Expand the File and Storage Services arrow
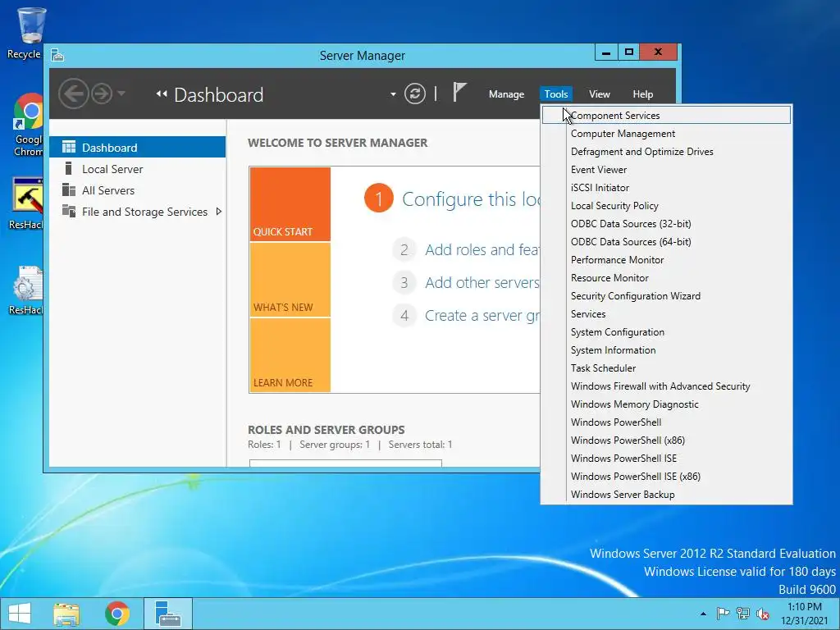The width and height of the screenshot is (840, 630). pyautogui.click(x=218, y=212)
